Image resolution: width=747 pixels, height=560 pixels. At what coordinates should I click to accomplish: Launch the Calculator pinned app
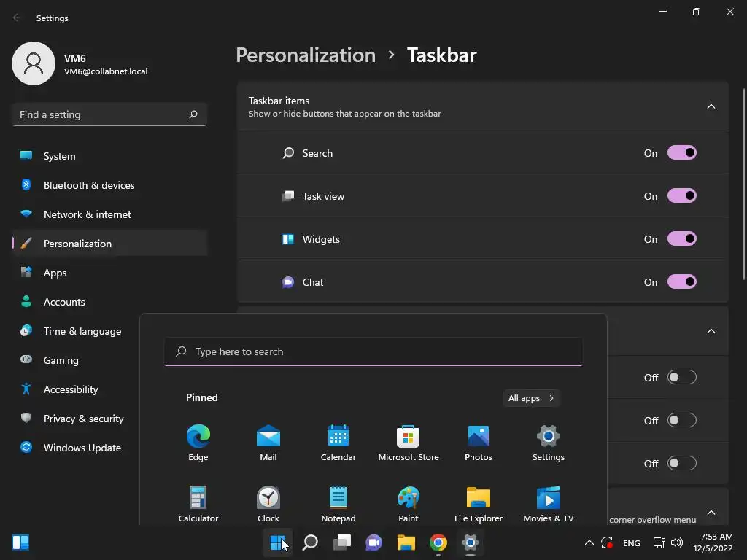coord(198,505)
